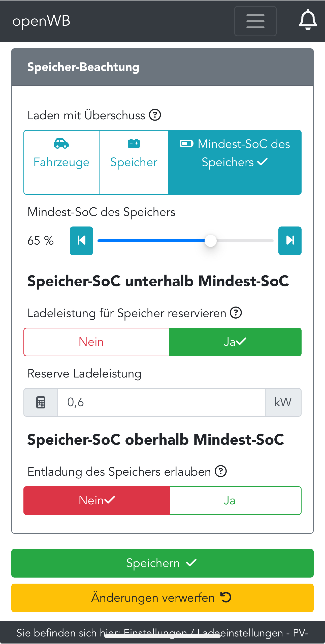Select the Fahrzeuge priority option
The width and height of the screenshot is (325, 644).
coord(61,162)
